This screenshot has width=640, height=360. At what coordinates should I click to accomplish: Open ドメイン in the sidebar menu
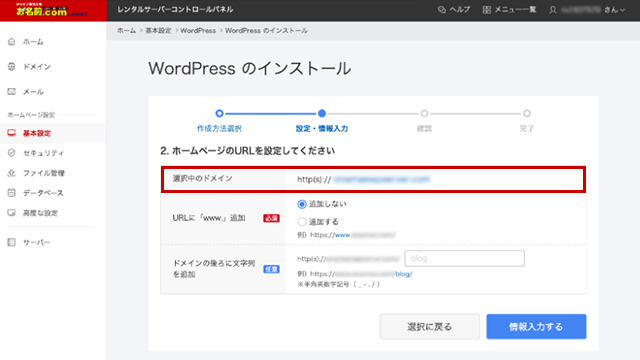tap(37, 67)
